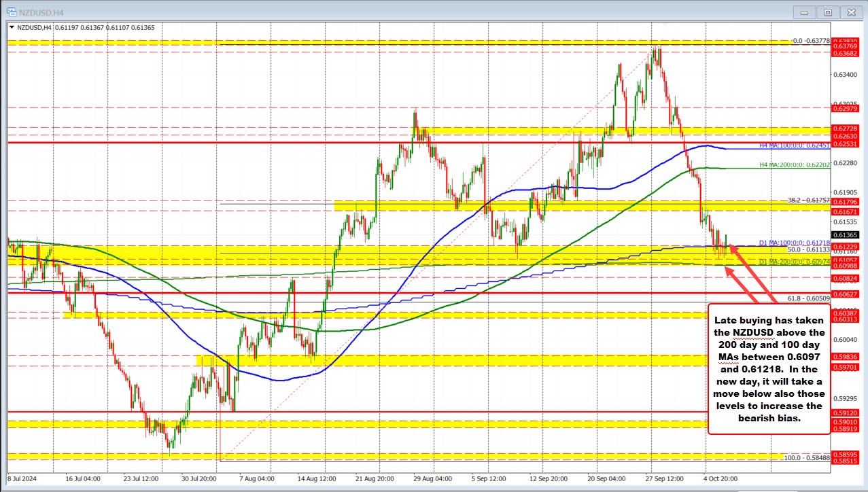Click the red price tag 0.59836

coord(844,355)
